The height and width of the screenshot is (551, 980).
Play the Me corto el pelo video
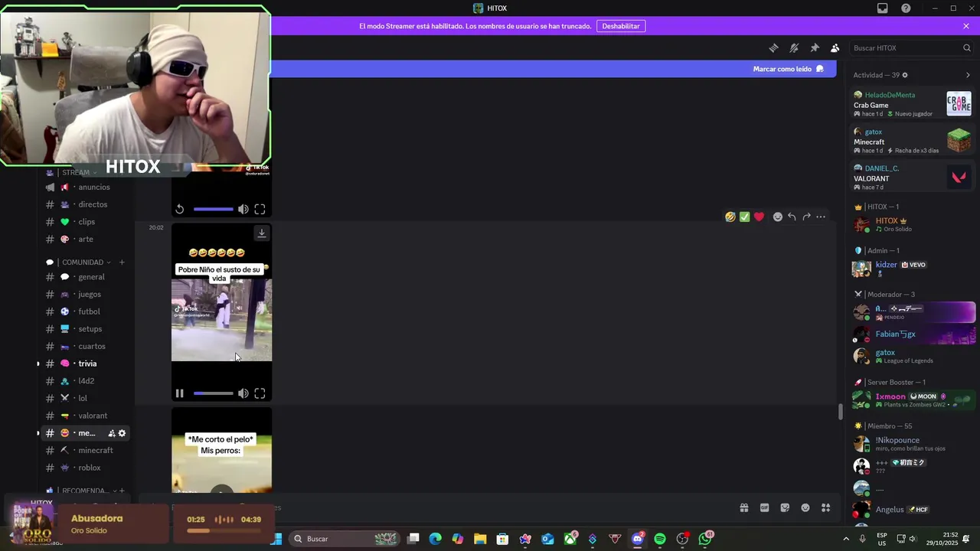221,493
